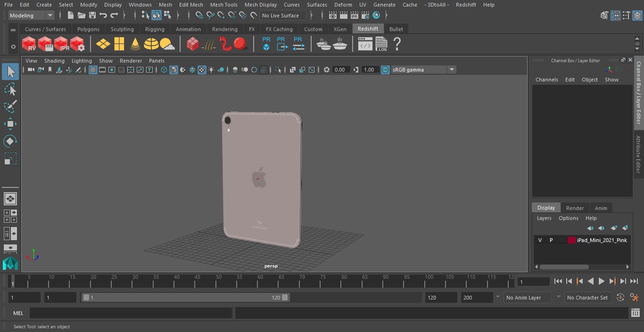This screenshot has height=332, width=644.
Task: Open Redshift script editor icon
Action: click(x=365, y=44)
